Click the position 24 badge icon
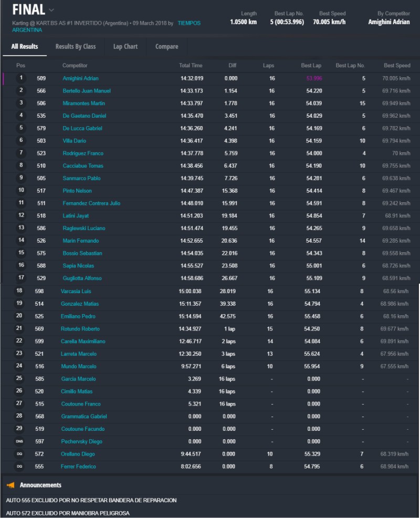 (x=19, y=366)
